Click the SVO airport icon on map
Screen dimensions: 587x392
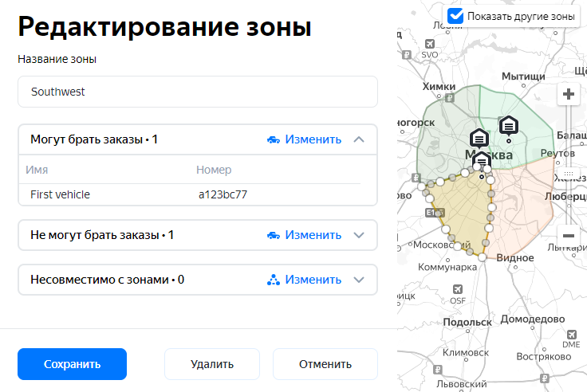coord(430,43)
